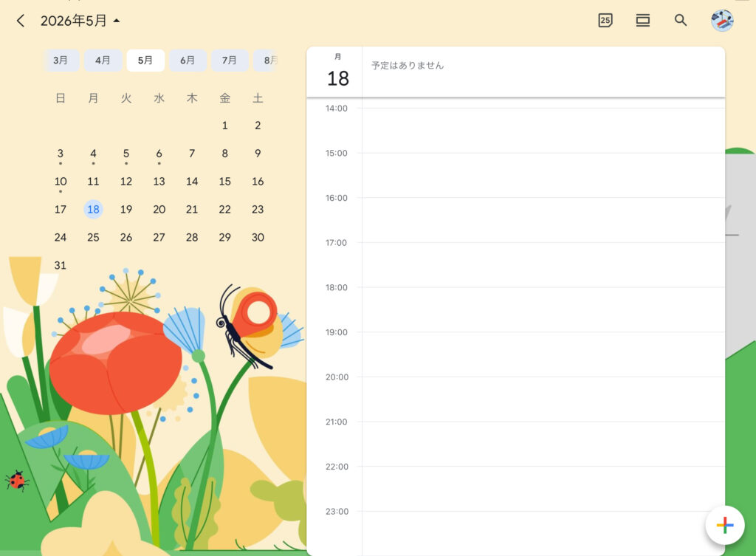Choose day 26 in the grid
Screen dimensions: 756x556
(126, 237)
